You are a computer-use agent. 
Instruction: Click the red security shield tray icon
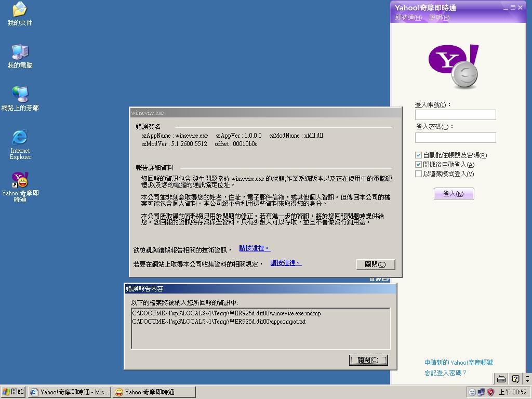490,392
